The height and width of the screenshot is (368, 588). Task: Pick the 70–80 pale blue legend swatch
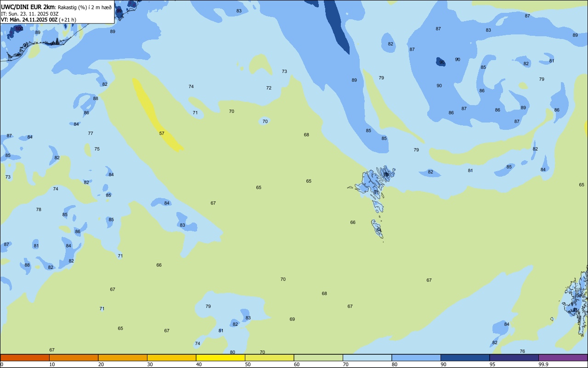(x=367, y=357)
